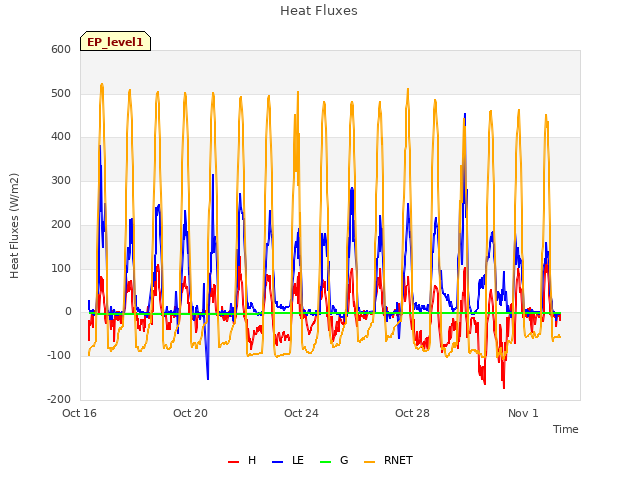Click the 400 y-axis label
Screen dimensions: 640x480
(x=61, y=136)
